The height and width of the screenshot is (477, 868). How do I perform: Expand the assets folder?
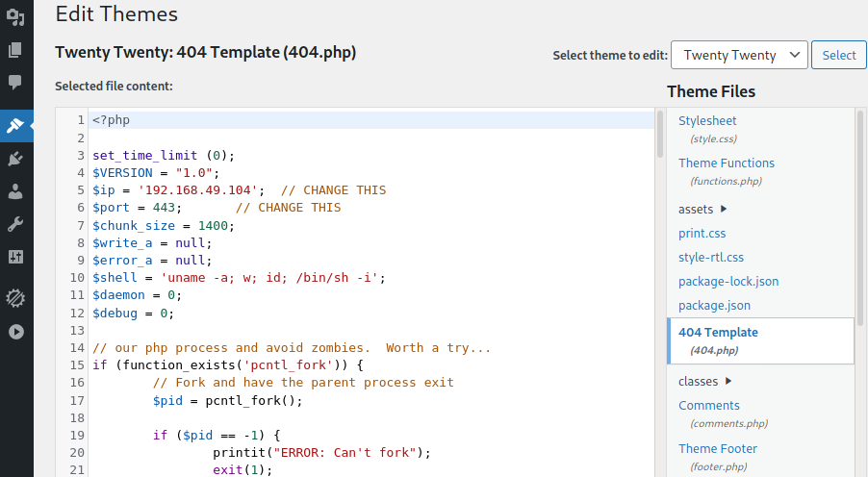pos(702,210)
